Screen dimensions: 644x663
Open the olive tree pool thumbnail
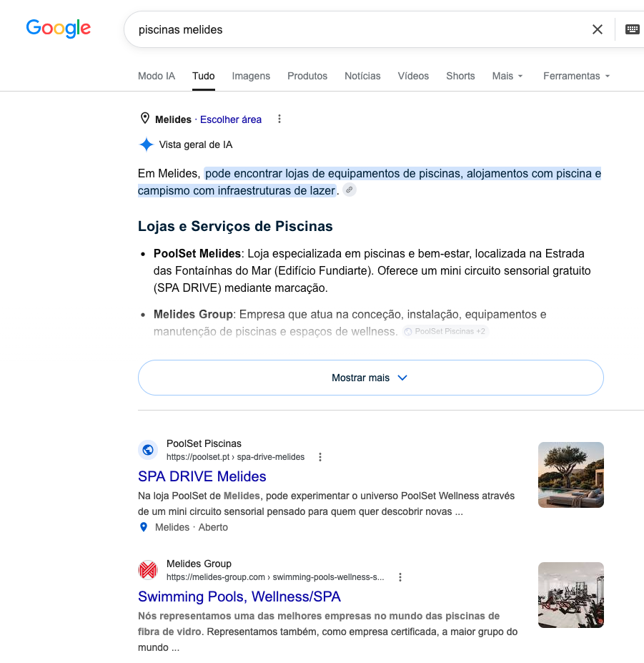click(571, 474)
